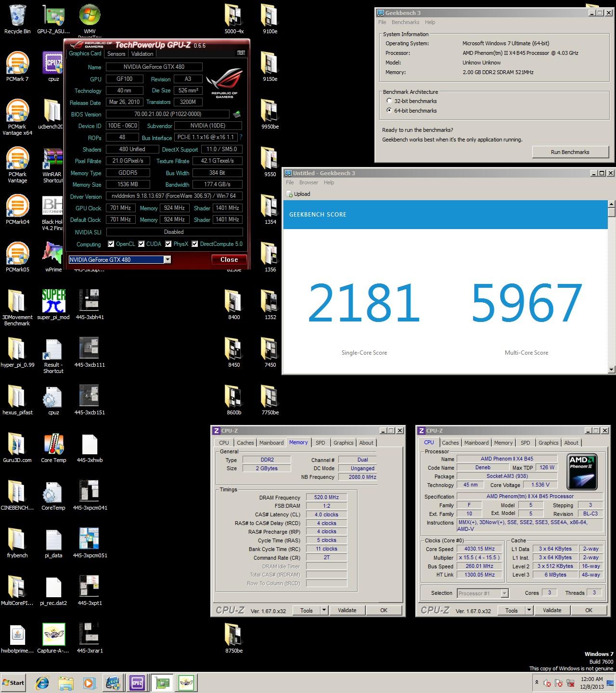This screenshot has width=616, height=693.
Task: Click Geekbench results scrollbar down arrow
Action: pos(612,370)
